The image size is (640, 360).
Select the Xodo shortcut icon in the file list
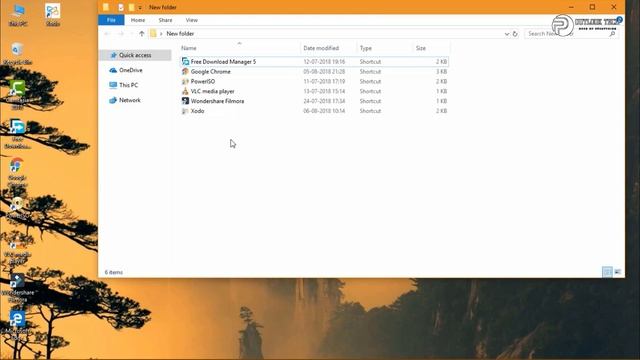(x=185, y=111)
